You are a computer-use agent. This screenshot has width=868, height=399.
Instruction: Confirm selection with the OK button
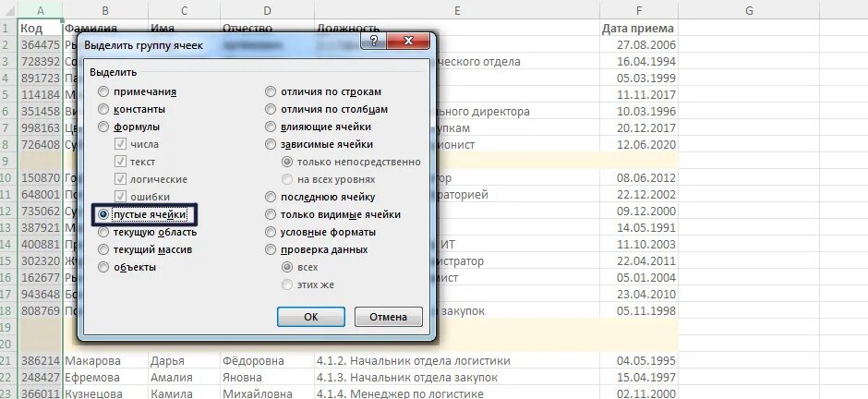[311, 317]
